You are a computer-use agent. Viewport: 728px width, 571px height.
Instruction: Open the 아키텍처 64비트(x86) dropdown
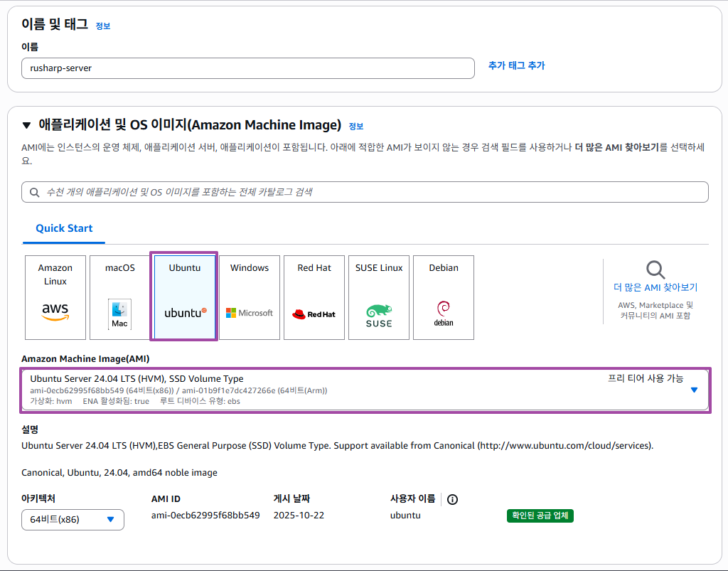point(73,520)
